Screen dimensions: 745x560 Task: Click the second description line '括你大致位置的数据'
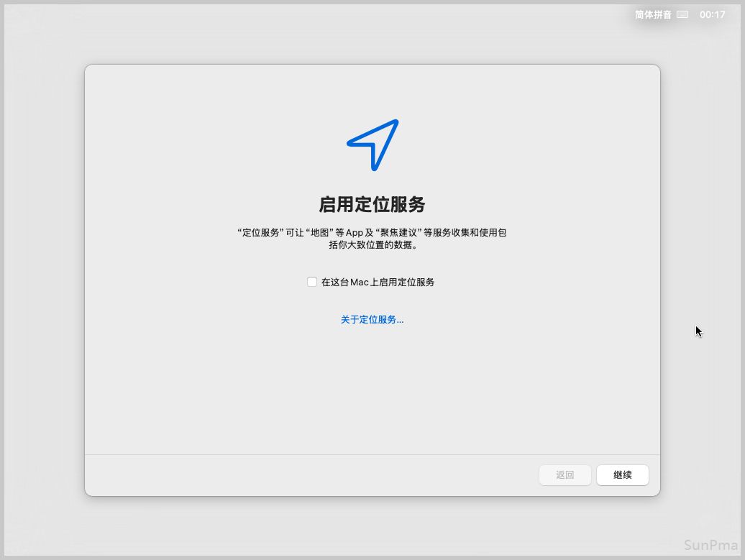click(372, 245)
